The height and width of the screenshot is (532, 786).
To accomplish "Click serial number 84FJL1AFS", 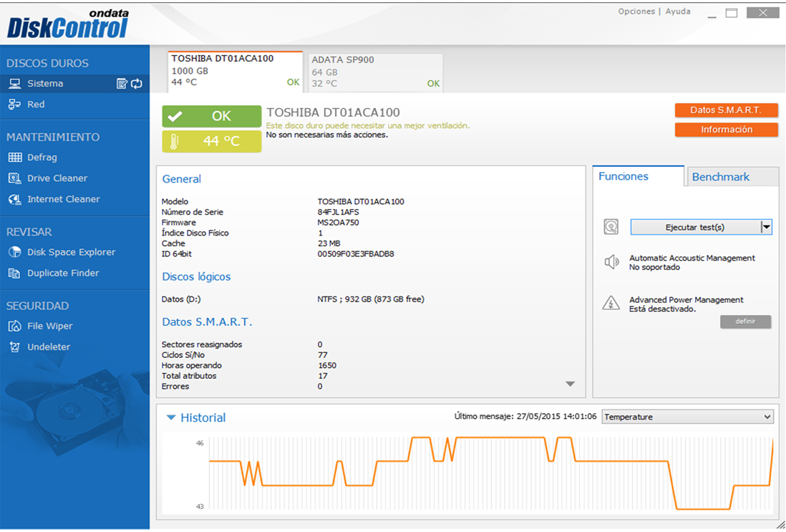I will 338,212.
